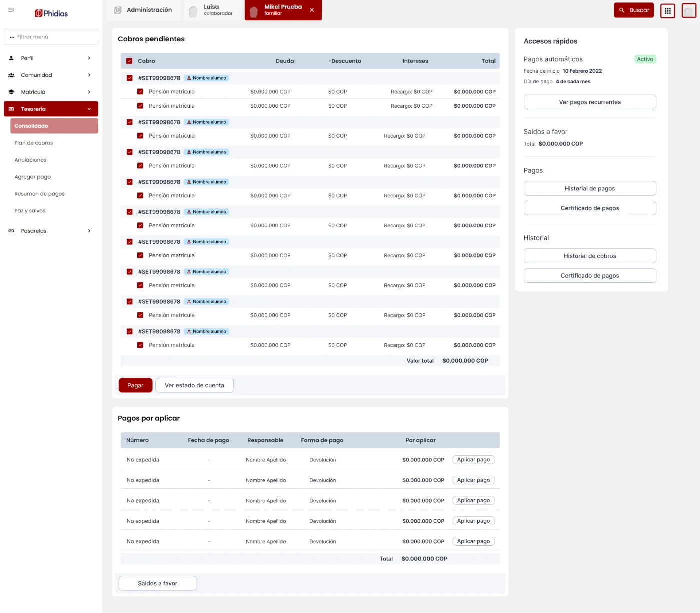Collapse the sidebar with the hamburger icon
The width and height of the screenshot is (700, 613).
point(11,10)
